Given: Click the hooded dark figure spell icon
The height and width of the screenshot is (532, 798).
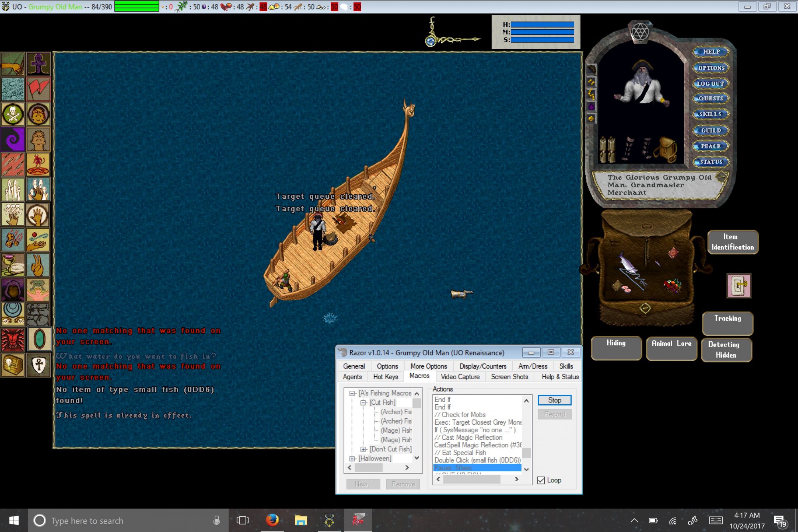Looking at the screenshot, I should coord(13,290).
